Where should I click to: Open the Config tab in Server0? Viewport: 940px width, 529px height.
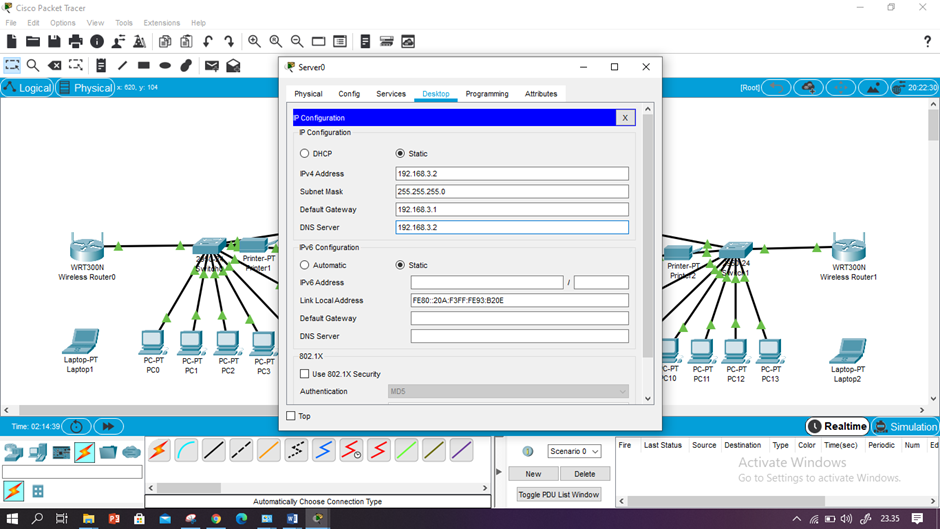pyautogui.click(x=349, y=94)
